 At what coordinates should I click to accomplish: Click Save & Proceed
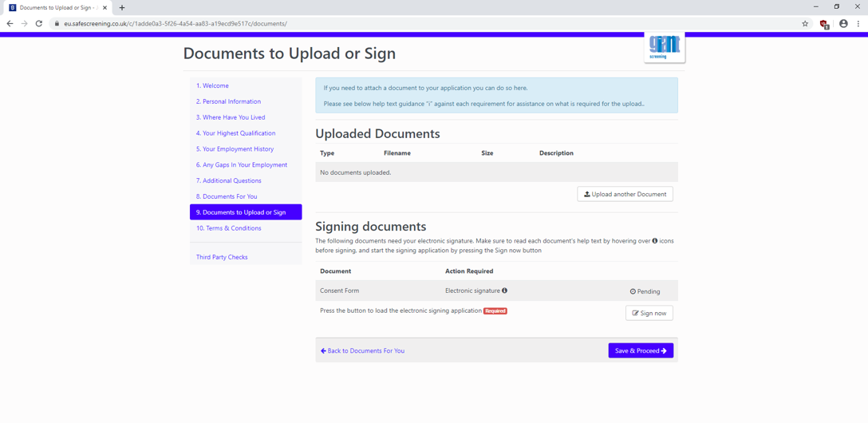click(641, 350)
